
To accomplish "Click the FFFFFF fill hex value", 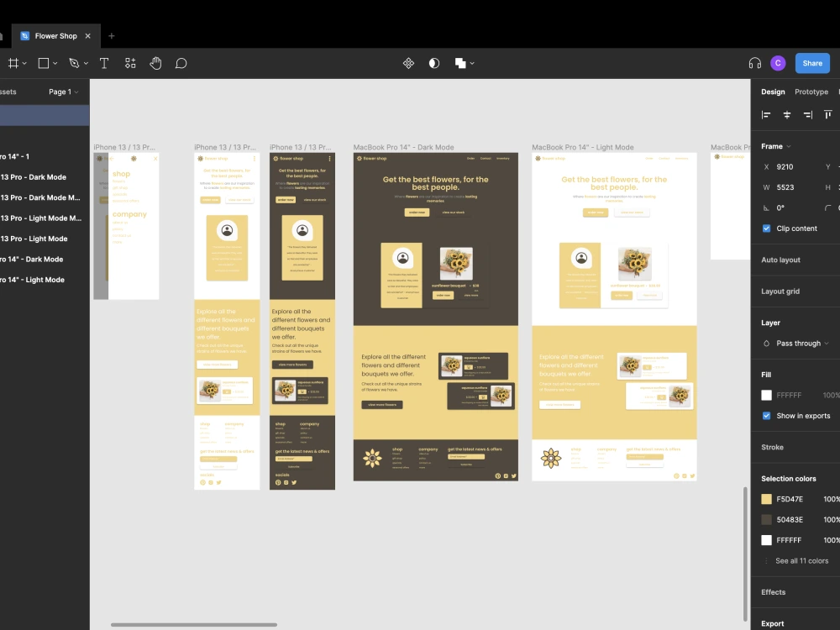I will pyautogui.click(x=789, y=396).
